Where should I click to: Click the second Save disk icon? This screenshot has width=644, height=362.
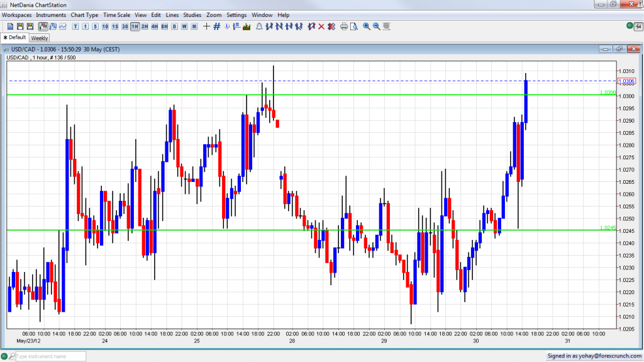pos(30,26)
